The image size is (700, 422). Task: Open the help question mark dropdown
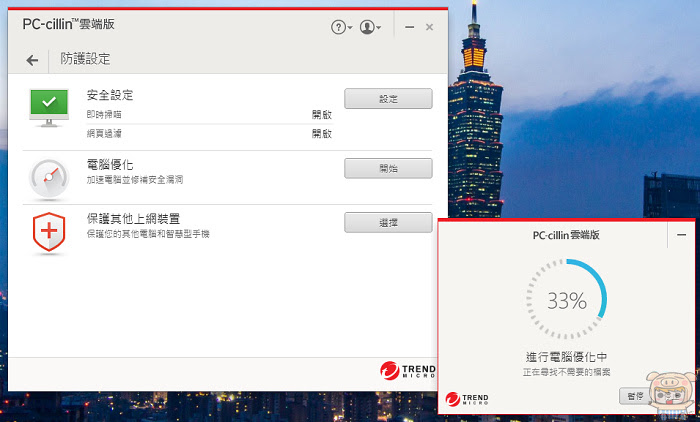pos(342,27)
